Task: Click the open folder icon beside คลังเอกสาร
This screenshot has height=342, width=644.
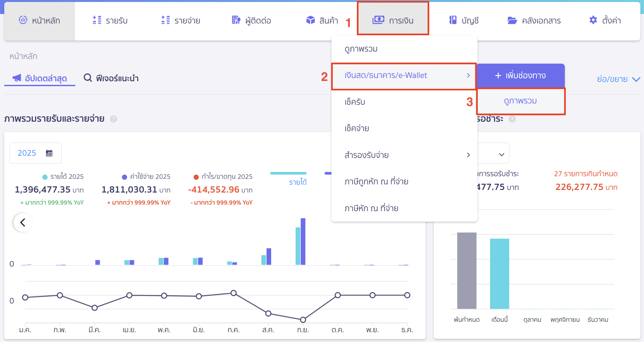Action: tap(512, 21)
